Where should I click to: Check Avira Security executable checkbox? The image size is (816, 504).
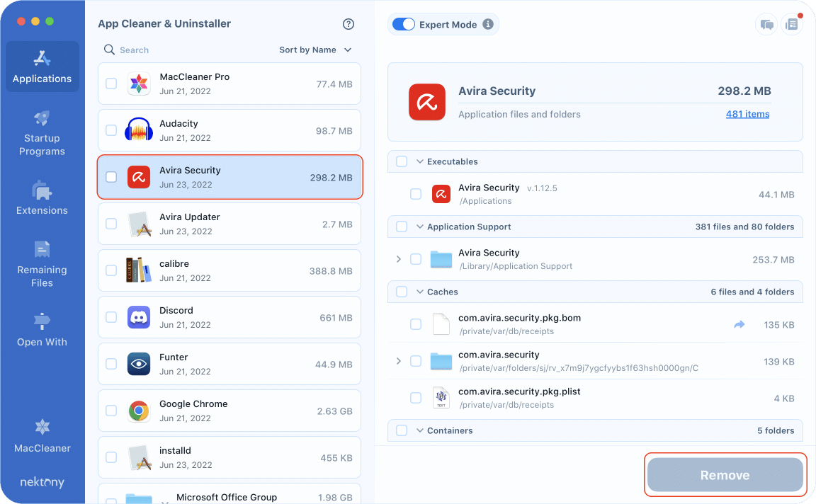[416, 194]
